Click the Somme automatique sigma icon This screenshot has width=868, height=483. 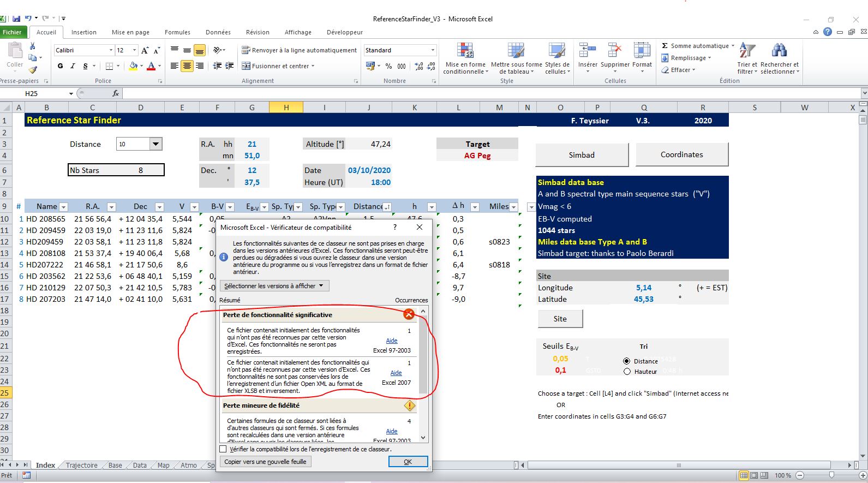tap(665, 46)
